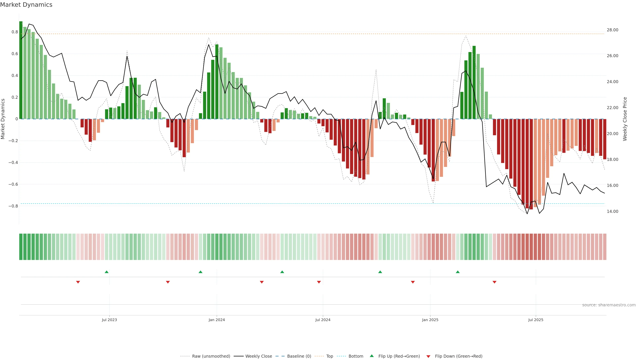Click the source: sharemaestro.com text

[x=609, y=305]
